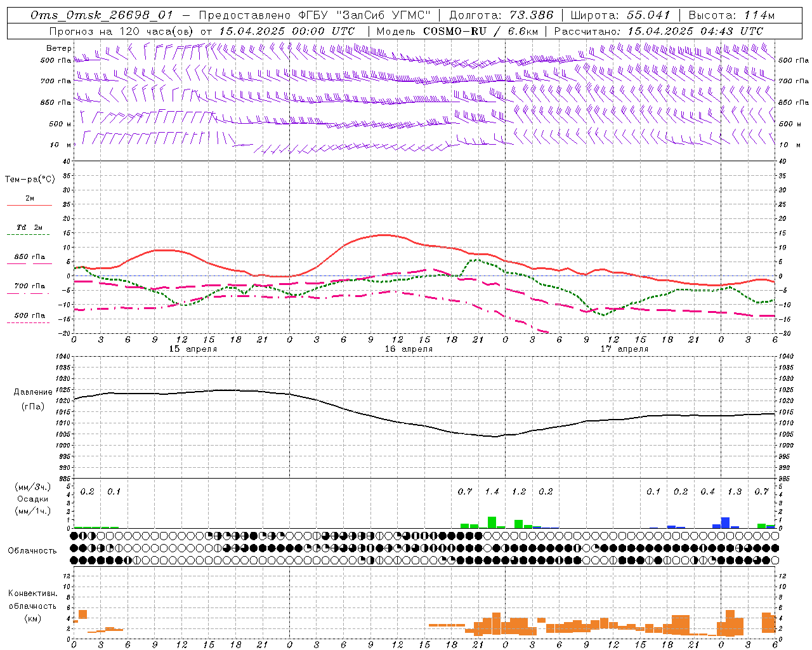Select the 700 гПа temperature legend entry
Viewport: 812px width, 650px height.
pos(30,286)
